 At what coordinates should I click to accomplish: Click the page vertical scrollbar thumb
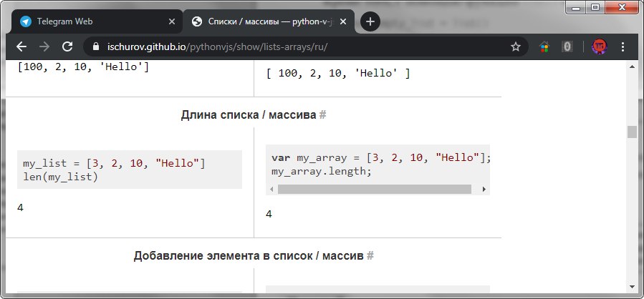coord(632,132)
